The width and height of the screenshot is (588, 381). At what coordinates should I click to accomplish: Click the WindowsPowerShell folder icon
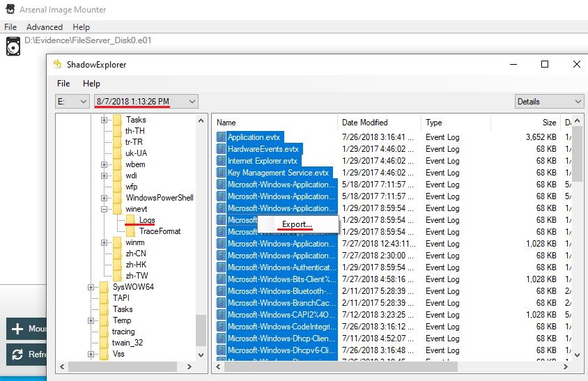click(x=117, y=198)
